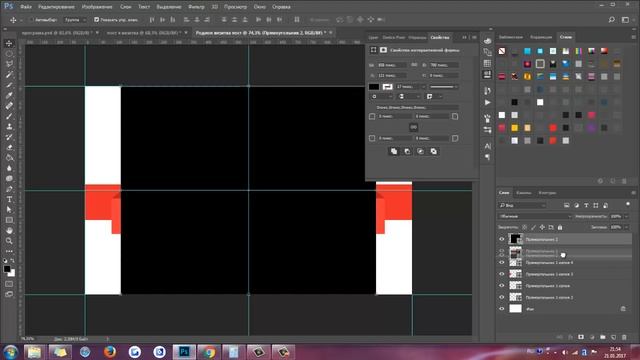640x360 pixels.
Task: Open the stroke width dropdown in Properties
Action: point(424,87)
